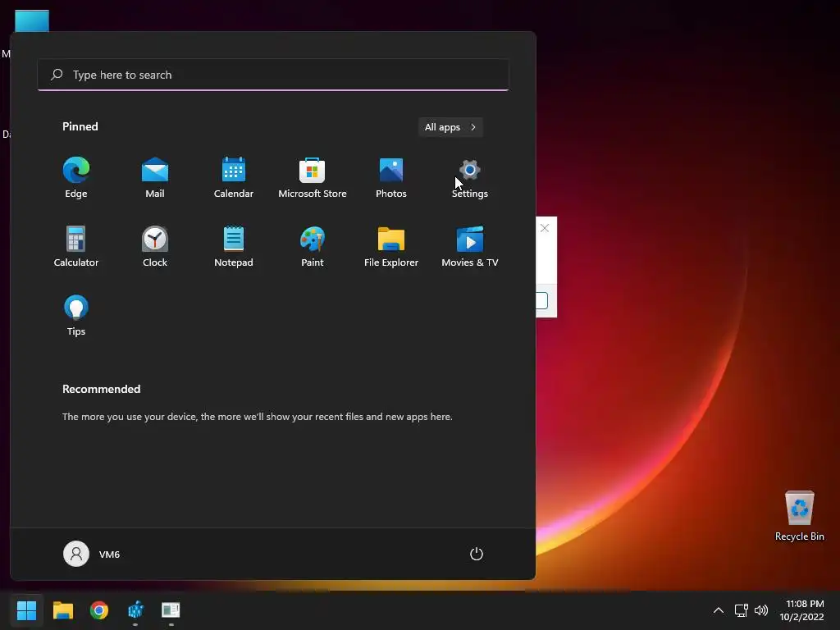Viewport: 840px width, 630px height.
Task: Open the blue cubes app on taskbar
Action: pos(135,610)
